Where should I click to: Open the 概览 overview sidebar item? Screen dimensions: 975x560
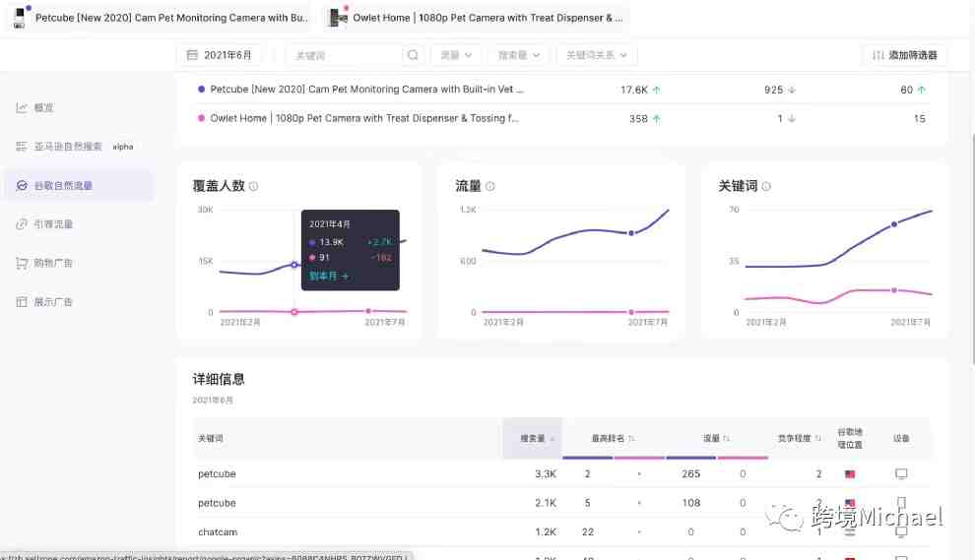pyautogui.click(x=43, y=108)
